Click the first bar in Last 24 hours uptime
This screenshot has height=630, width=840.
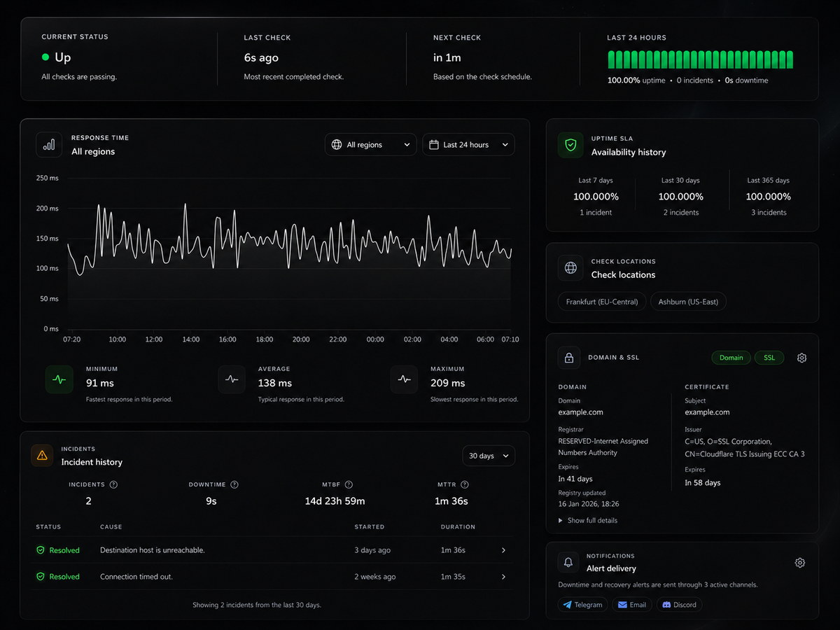(x=610, y=59)
